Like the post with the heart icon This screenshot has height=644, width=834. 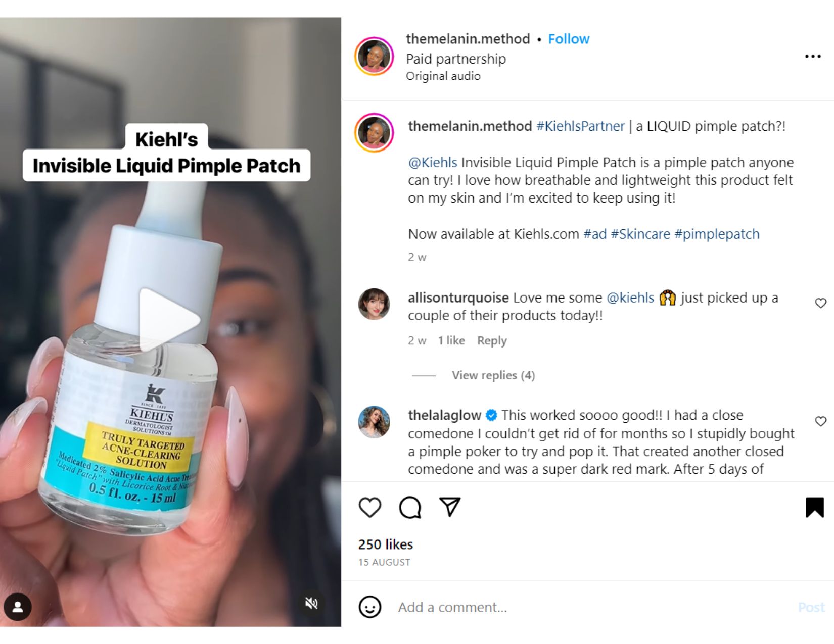tap(369, 508)
